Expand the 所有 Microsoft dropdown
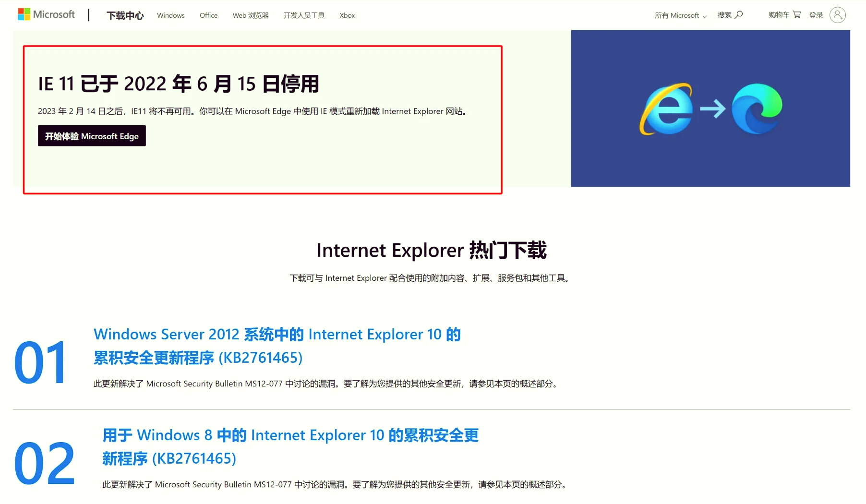This screenshot has width=866, height=504. [x=681, y=15]
